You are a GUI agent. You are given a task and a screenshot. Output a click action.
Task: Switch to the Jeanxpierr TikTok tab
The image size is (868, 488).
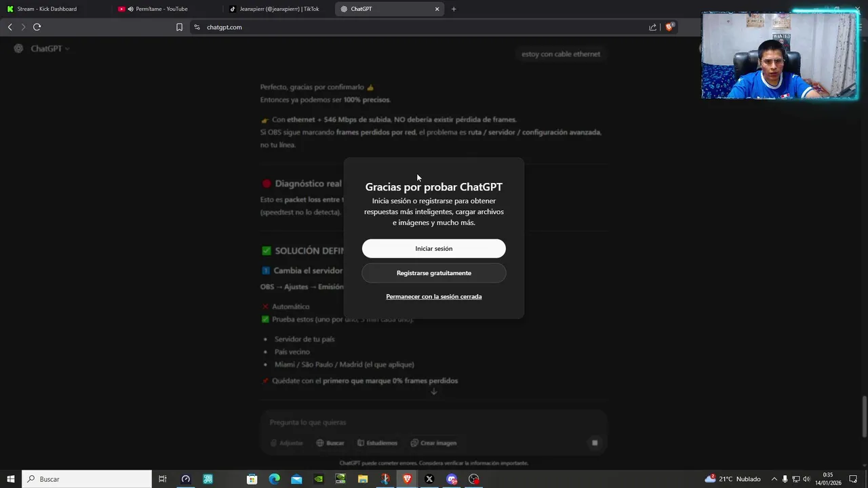278,9
